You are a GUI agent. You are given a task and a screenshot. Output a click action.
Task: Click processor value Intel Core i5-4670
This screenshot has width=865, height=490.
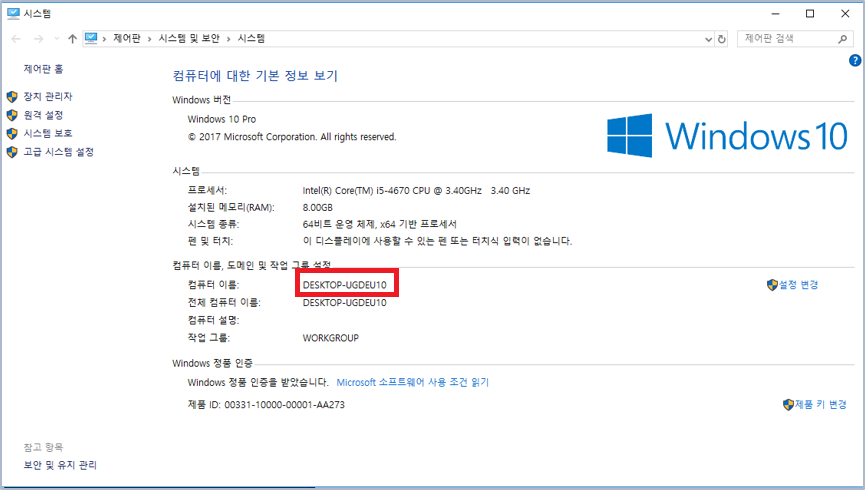(416, 190)
